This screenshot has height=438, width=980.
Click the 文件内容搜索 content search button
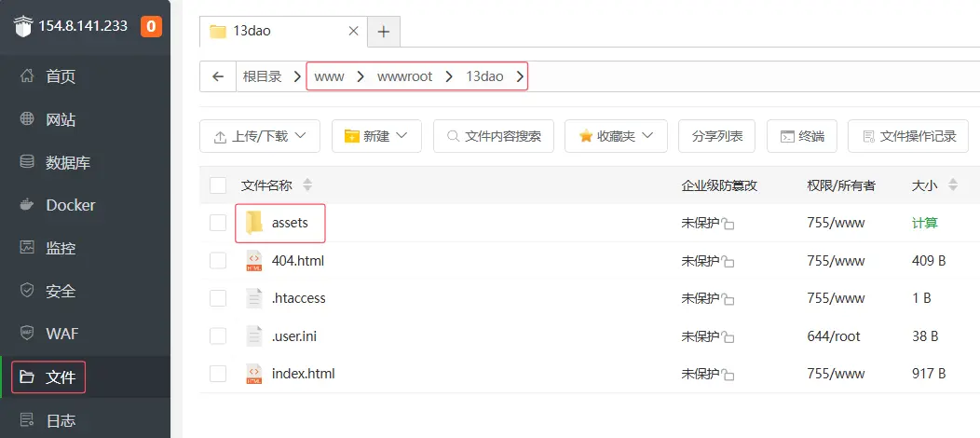point(494,136)
